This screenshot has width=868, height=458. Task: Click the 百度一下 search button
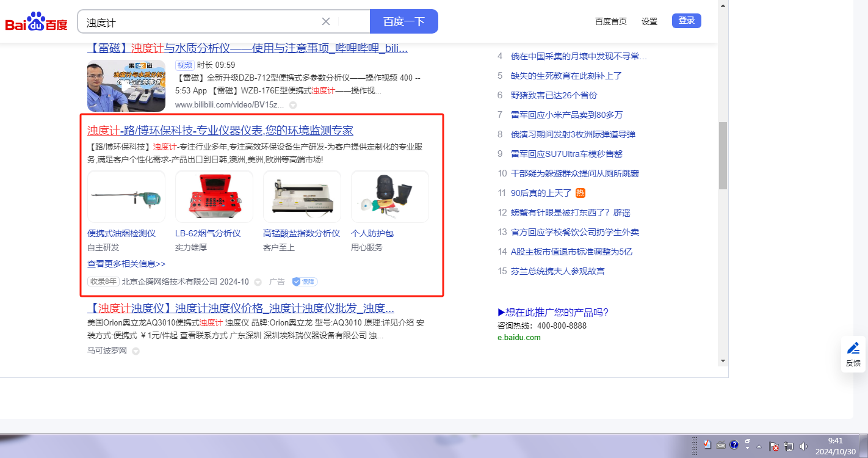pyautogui.click(x=403, y=21)
